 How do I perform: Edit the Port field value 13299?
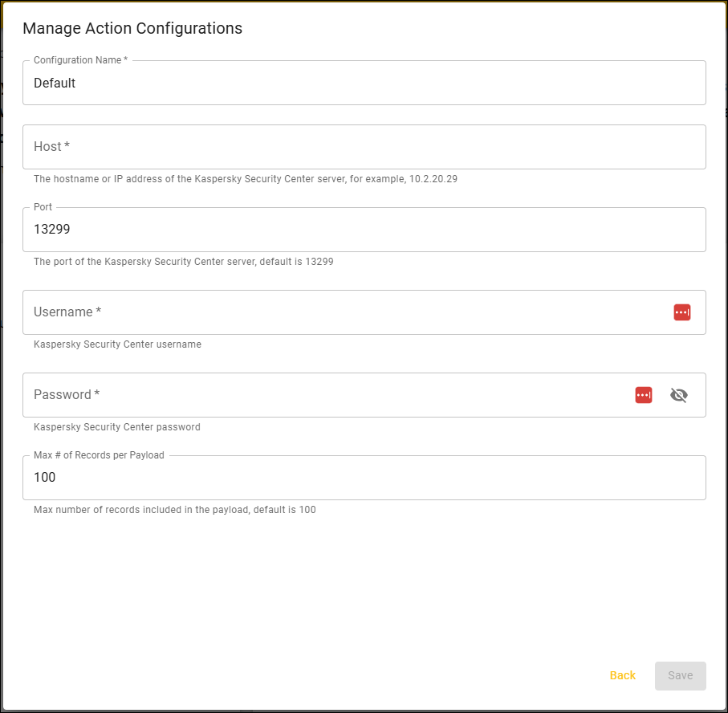click(364, 230)
